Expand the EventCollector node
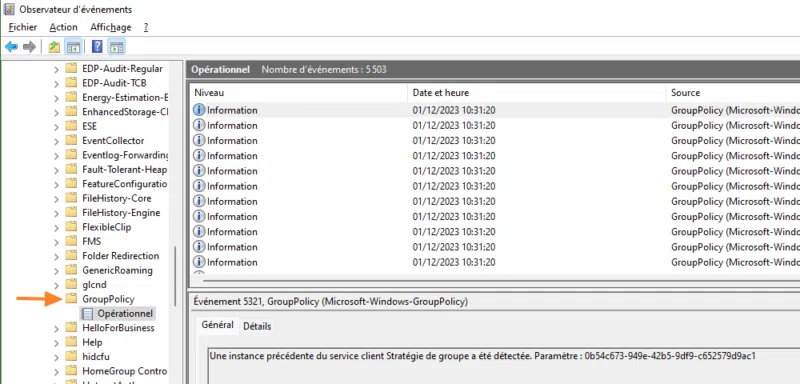Screen dimensions: 800x384 coord(57,141)
